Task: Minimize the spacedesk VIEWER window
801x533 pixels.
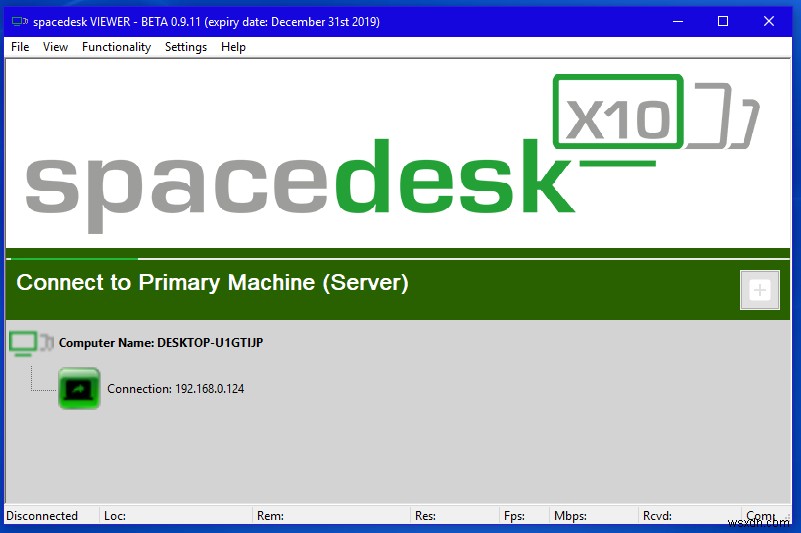Action: (678, 21)
